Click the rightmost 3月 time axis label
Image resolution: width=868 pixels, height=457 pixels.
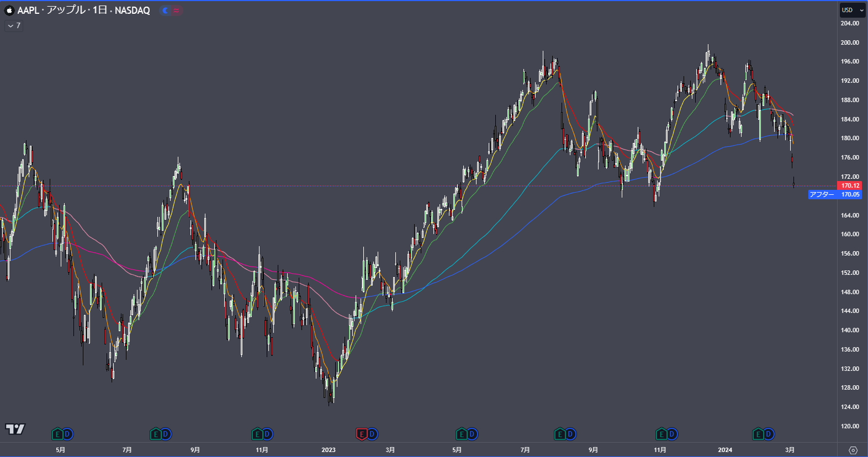790,450
